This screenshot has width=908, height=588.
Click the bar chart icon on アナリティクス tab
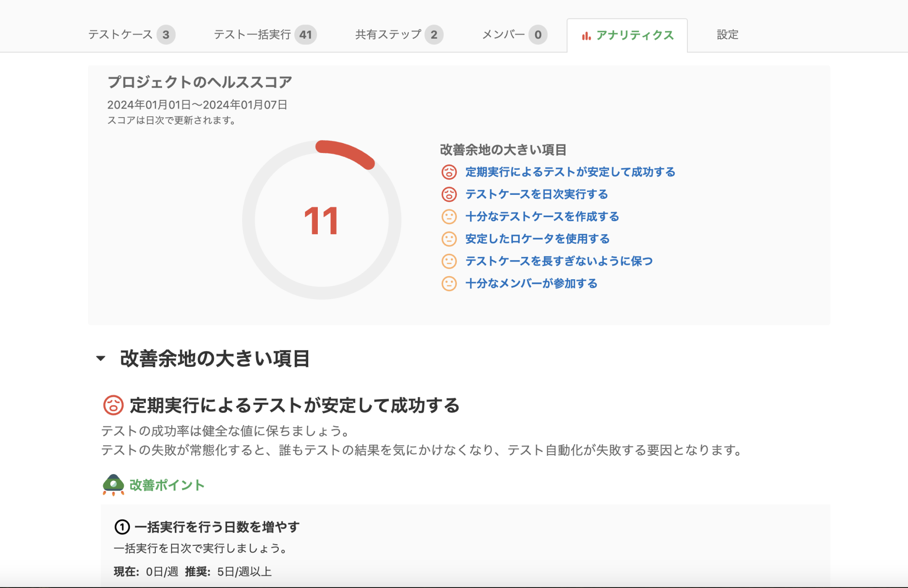pos(586,35)
